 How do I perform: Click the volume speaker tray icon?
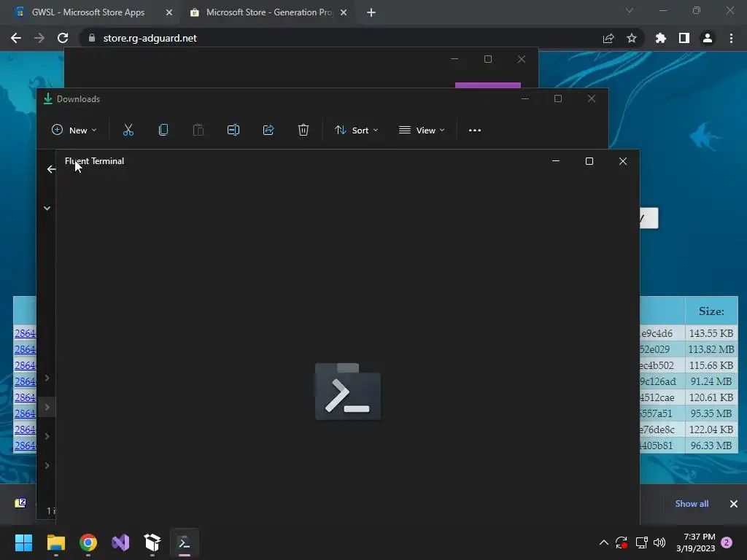pos(659,542)
